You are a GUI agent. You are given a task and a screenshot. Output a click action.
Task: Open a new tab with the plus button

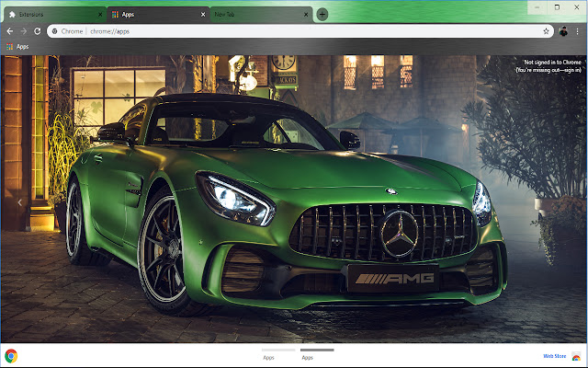point(322,15)
